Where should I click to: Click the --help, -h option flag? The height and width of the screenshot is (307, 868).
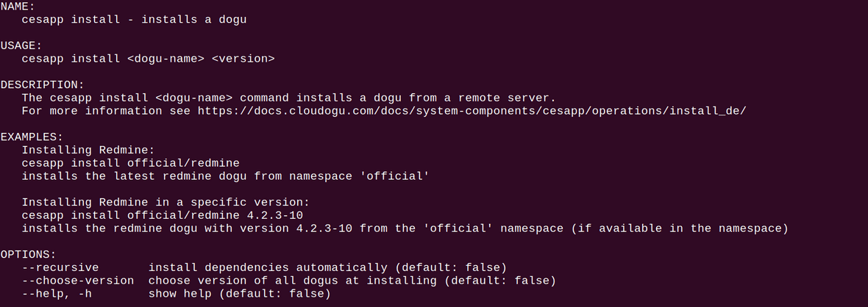[60, 294]
